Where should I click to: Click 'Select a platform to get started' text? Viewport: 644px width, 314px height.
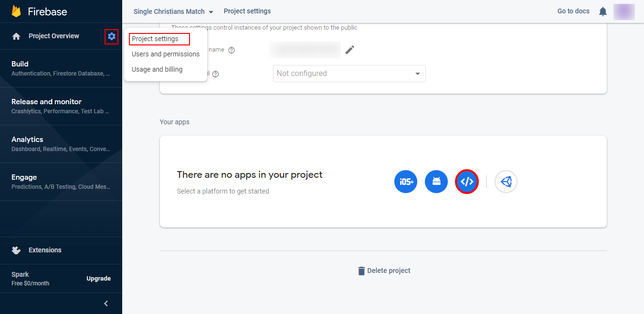coord(223,191)
